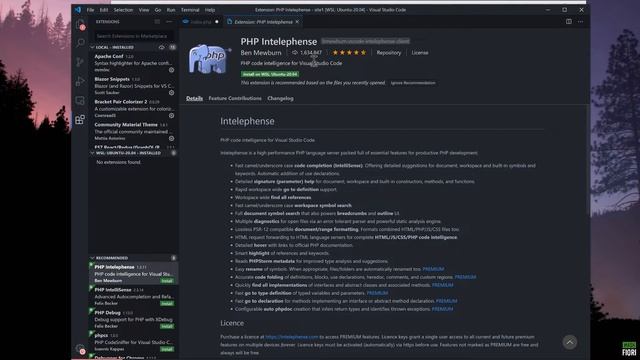This screenshot has height=360, width=640.
Task: Select the PHP Debug recommended entry
Action: [x=133, y=320]
